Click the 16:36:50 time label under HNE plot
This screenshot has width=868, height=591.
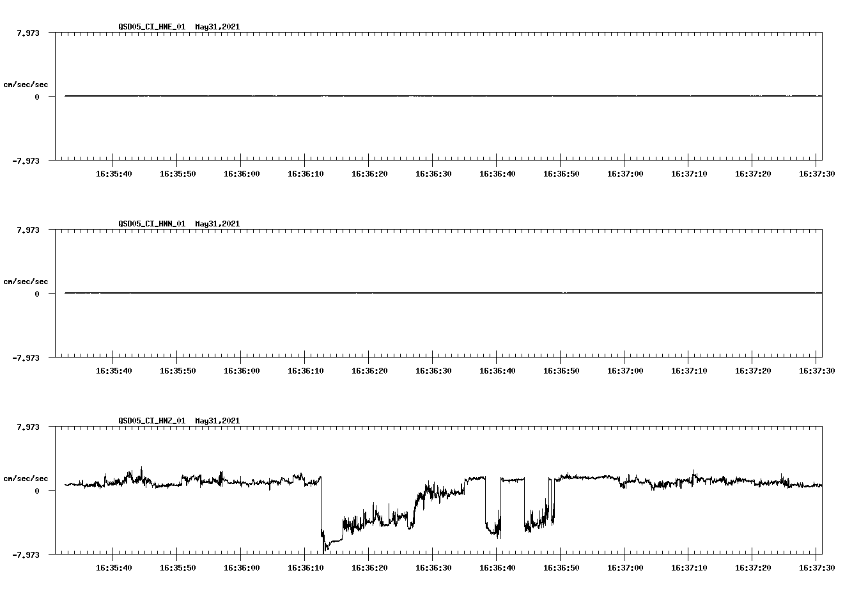pyautogui.click(x=561, y=174)
